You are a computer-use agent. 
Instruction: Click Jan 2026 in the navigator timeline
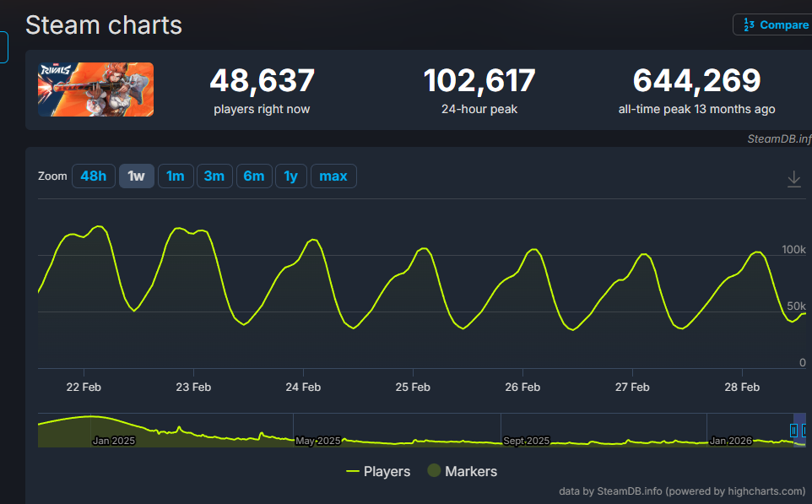pyautogui.click(x=730, y=441)
